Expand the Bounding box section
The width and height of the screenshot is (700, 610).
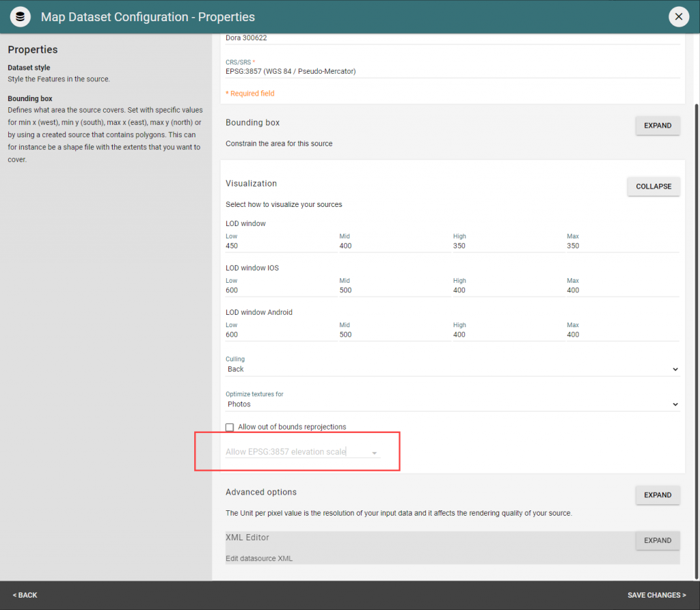click(657, 126)
